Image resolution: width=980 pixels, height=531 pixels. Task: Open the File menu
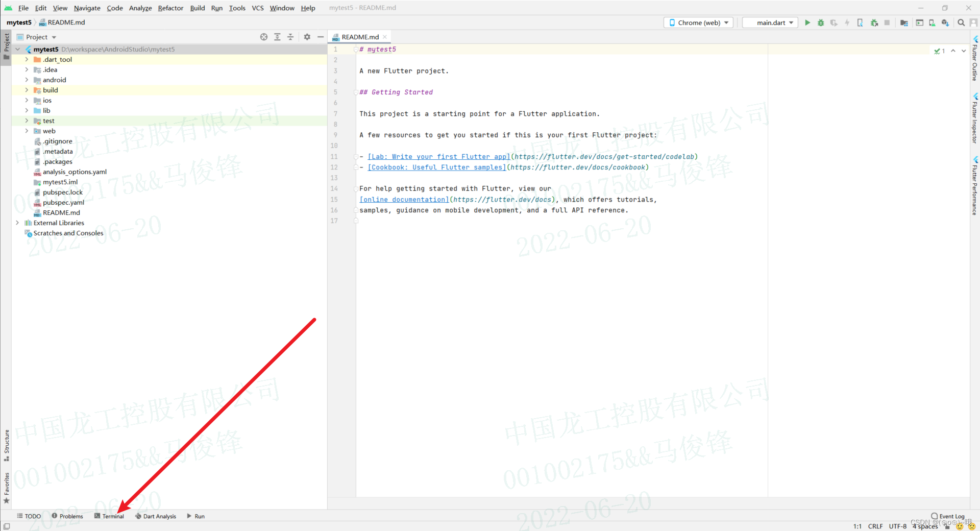[x=23, y=8]
